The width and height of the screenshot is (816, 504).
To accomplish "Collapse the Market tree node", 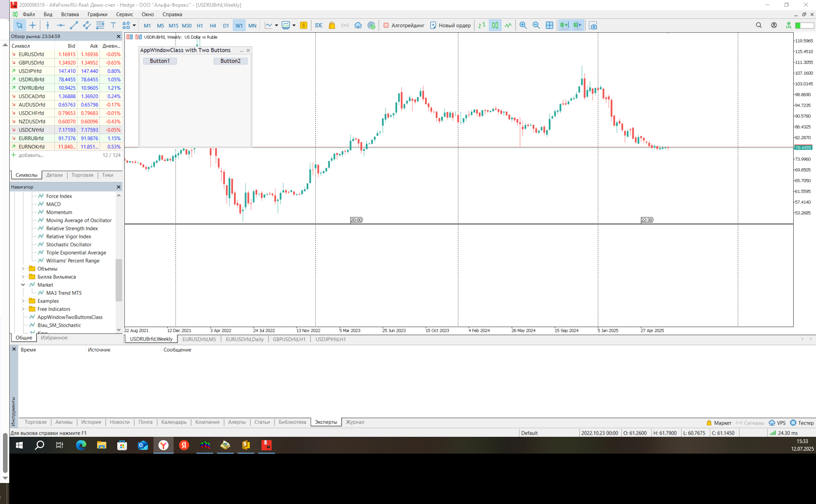I will click(23, 285).
